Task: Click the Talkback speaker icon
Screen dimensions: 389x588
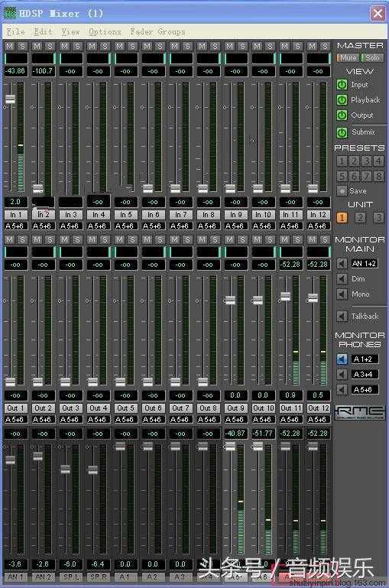Action: pos(342,317)
